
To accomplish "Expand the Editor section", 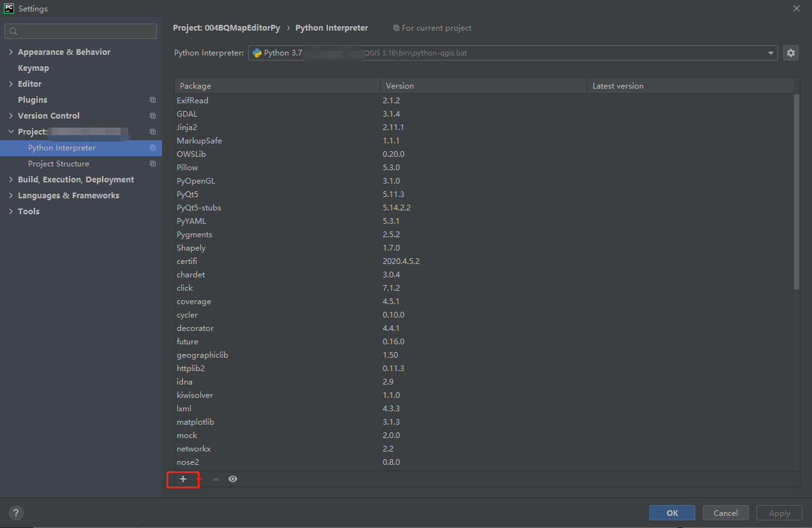I will click(x=11, y=84).
